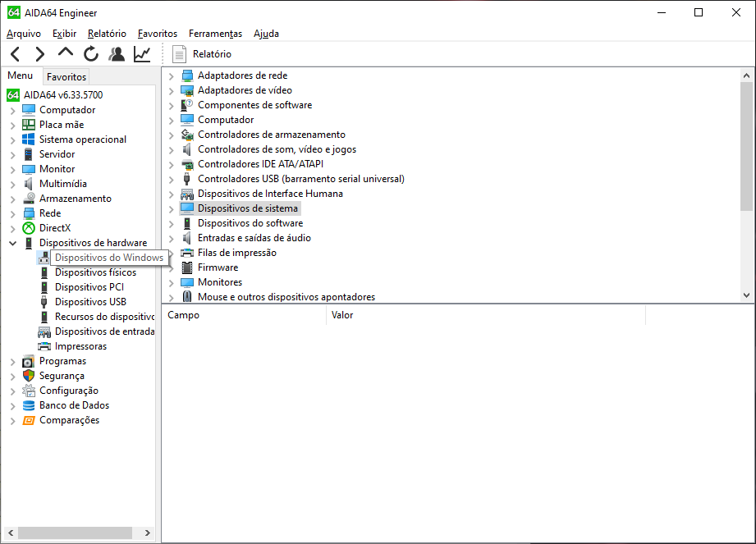Click the Relatório report toolbar button

pyautogui.click(x=202, y=54)
